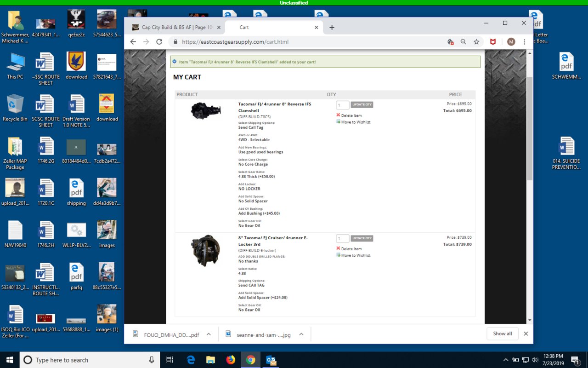The image size is (588, 368).
Task: Open volume control in tray
Action: [534, 360]
